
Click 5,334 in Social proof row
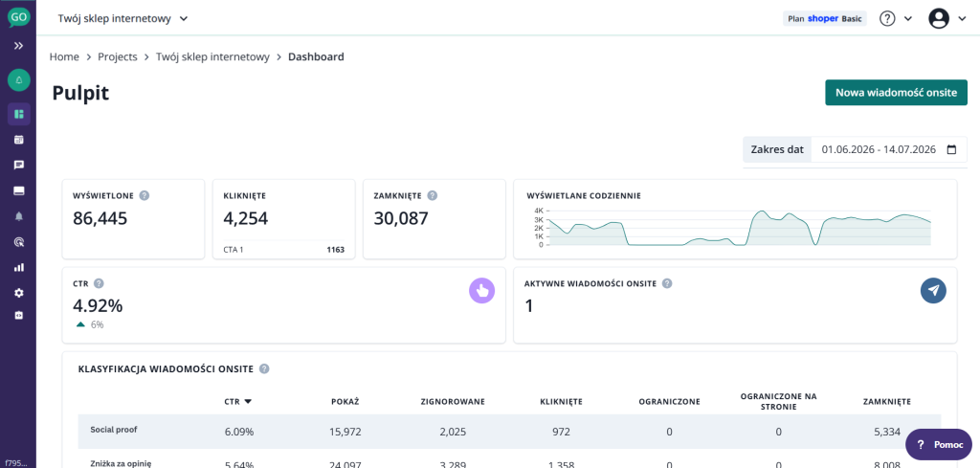click(x=887, y=432)
